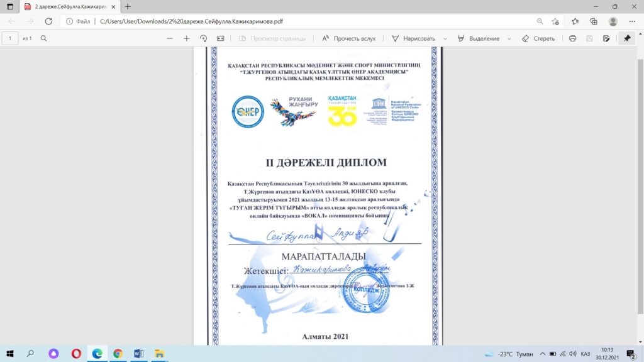
Task: Save the PDF as a copy
Action: coord(606,38)
